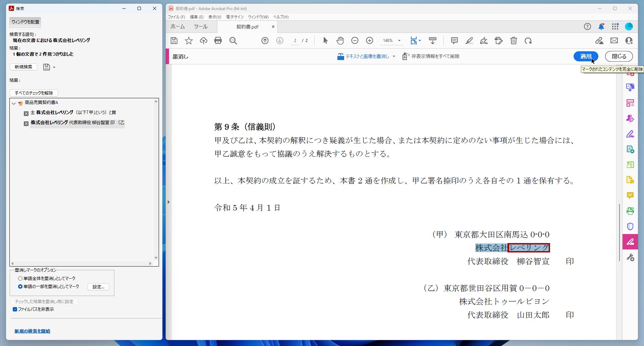
Task: Open Protect shield tool in sidebar
Action: pyautogui.click(x=630, y=226)
